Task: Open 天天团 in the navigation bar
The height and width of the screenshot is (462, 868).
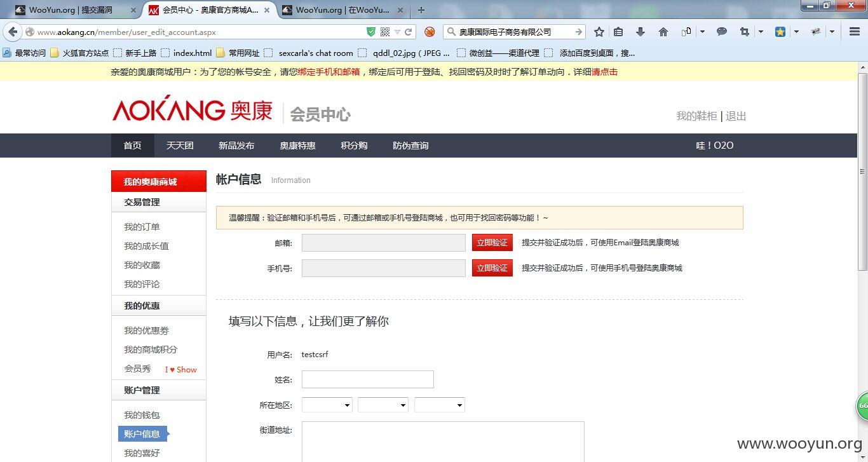Action: tap(180, 146)
